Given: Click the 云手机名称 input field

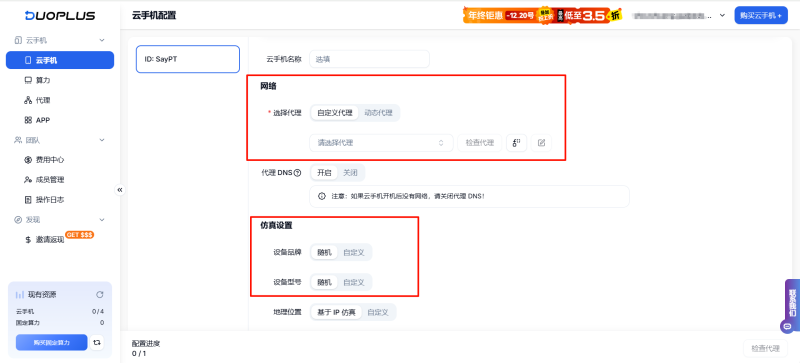Looking at the screenshot, I should click(369, 59).
